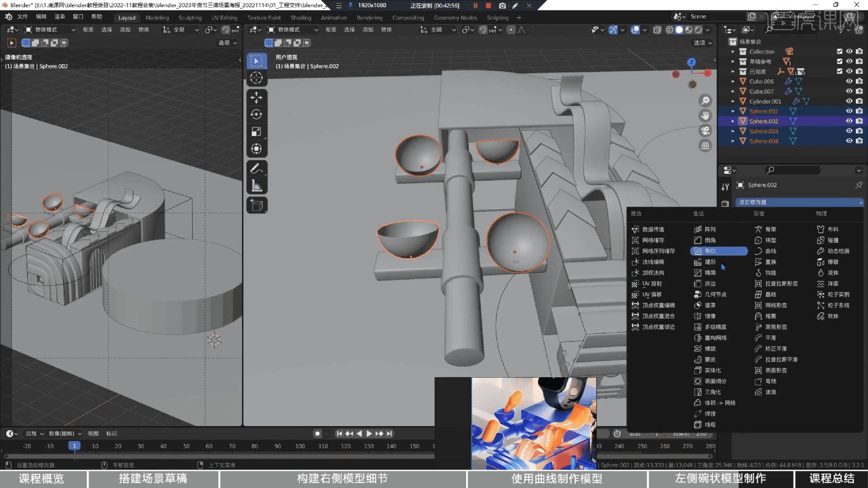Open the right viewport 选项 options dropdown
This screenshot has height=488, width=868.
click(703, 43)
